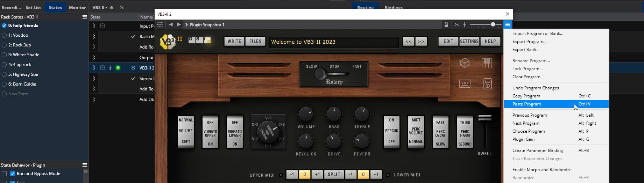
Task: Click the cassette tape icon
Action: [465, 84]
